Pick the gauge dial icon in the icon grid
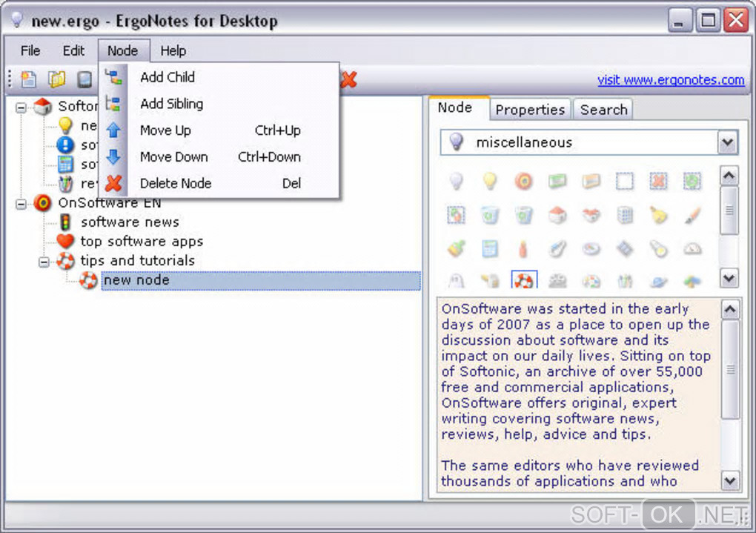Screen dimensions: 756x533 pyautogui.click(x=692, y=248)
